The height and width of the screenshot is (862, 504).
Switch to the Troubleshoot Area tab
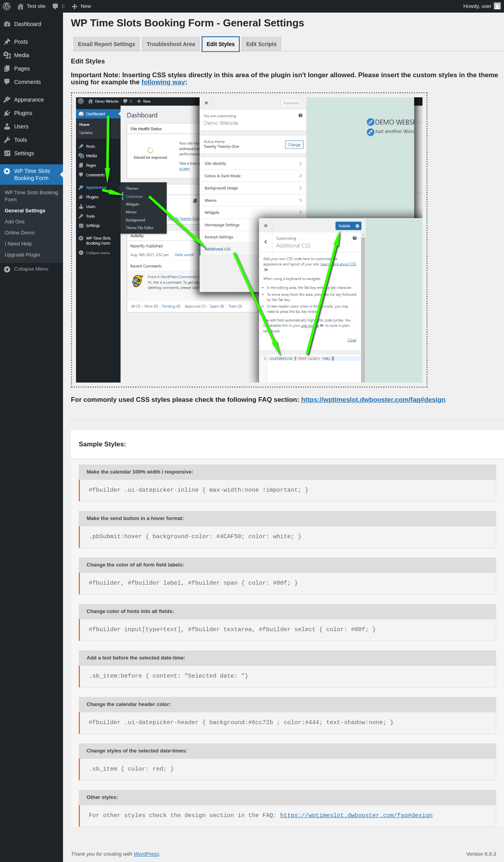[171, 44]
